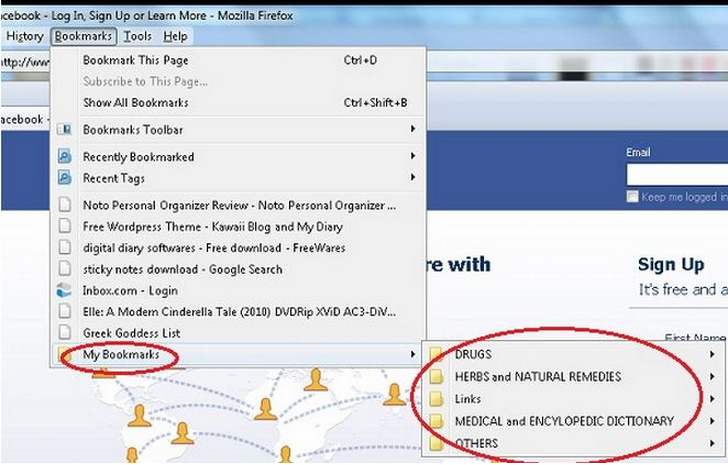Image resolution: width=728 pixels, height=465 pixels.
Task: Click the Recently Bookmarked search-folder icon
Action: pyautogui.click(x=65, y=156)
